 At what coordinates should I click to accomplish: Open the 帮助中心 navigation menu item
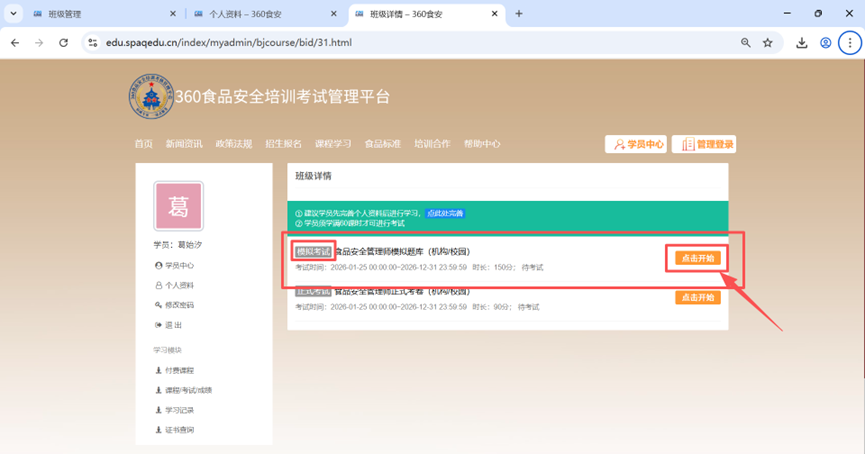(482, 144)
